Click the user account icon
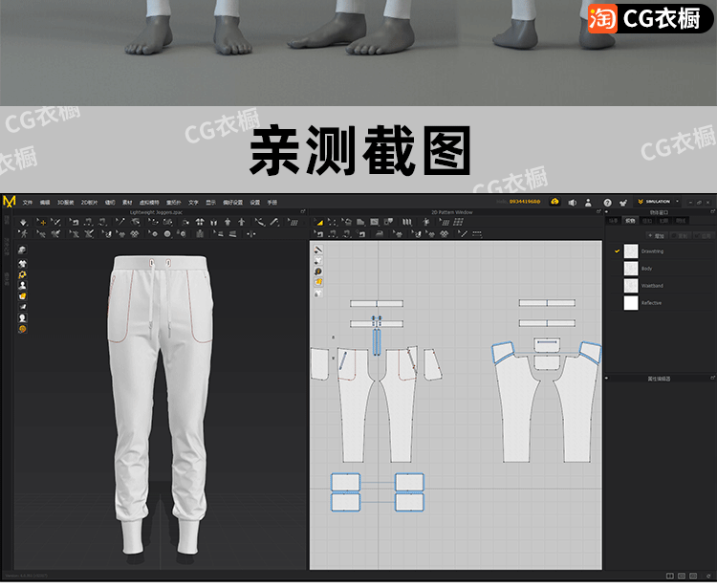 [588, 202]
